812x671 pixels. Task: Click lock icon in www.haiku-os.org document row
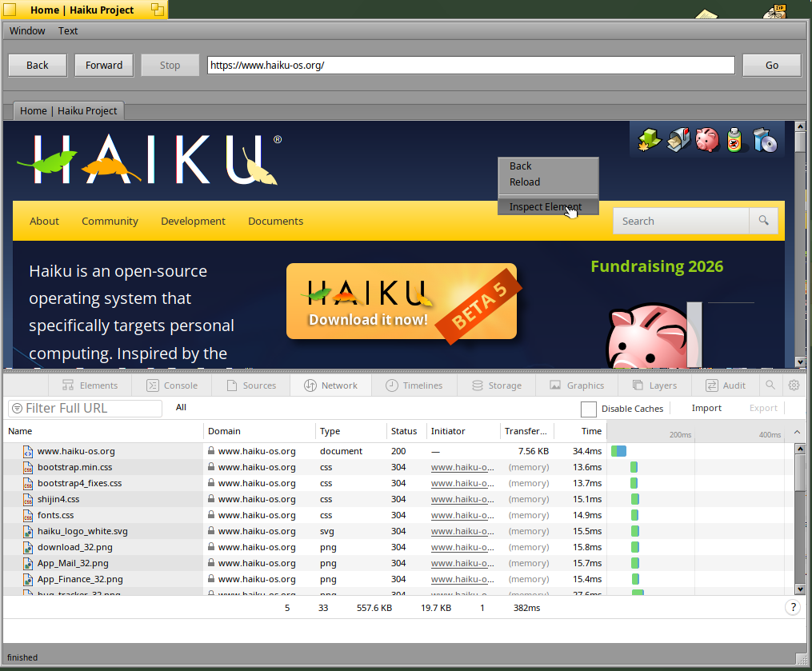point(211,450)
